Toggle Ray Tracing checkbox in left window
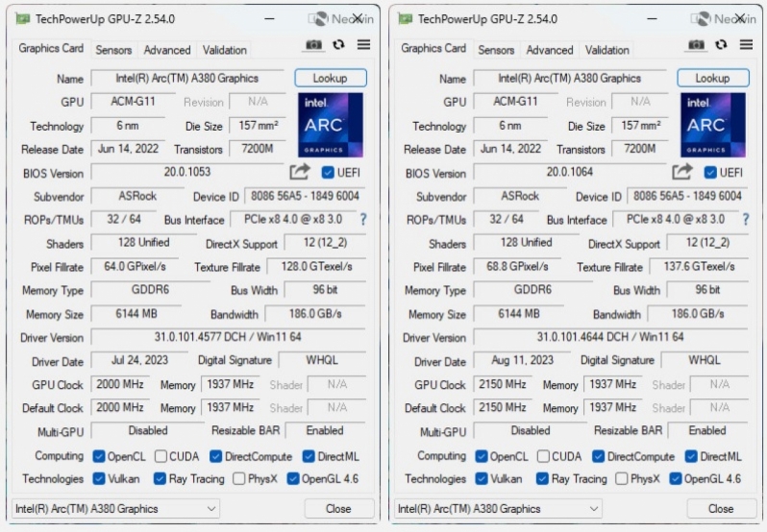767x532 pixels. click(160, 478)
